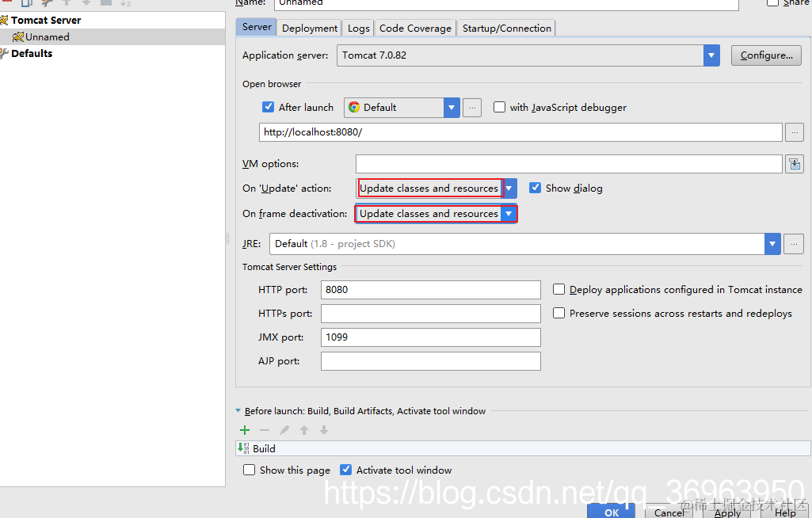Toggle the Show dialog checkbox

pos(535,188)
